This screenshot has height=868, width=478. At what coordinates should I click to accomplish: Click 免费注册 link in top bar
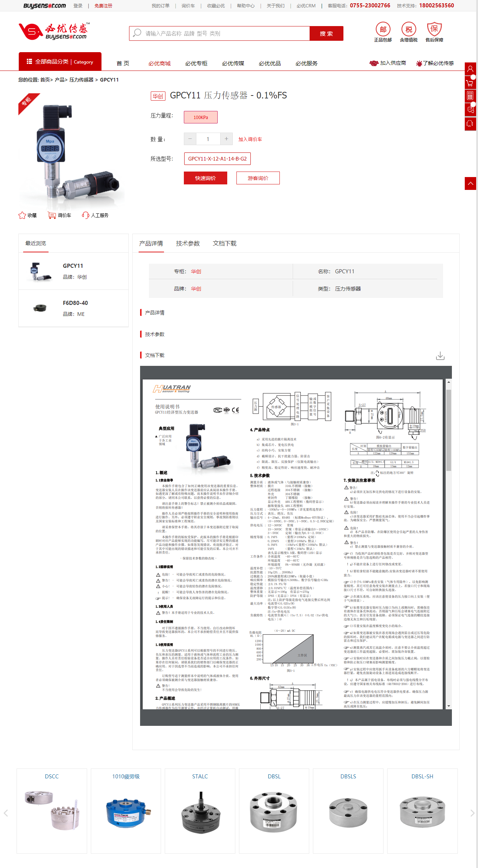[x=103, y=6]
